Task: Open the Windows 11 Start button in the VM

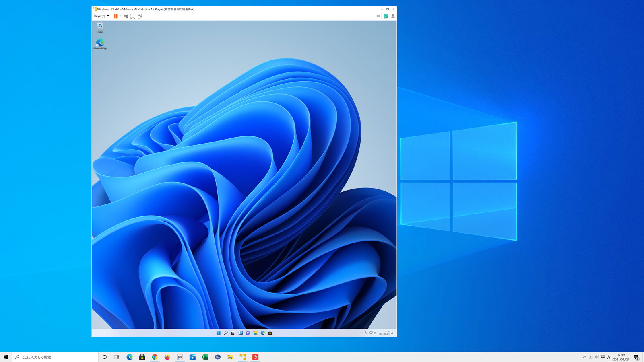Action: tap(219, 333)
